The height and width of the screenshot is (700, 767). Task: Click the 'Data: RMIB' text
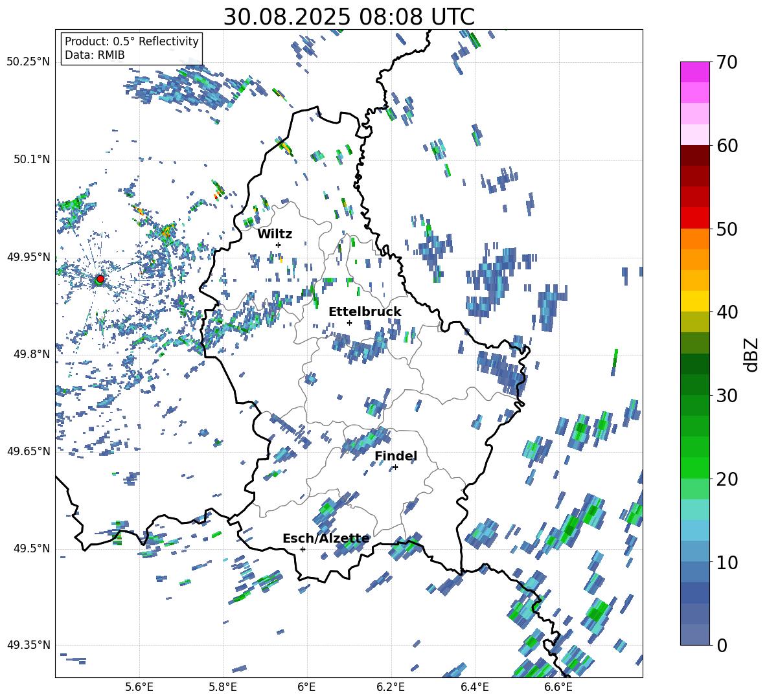(x=95, y=55)
